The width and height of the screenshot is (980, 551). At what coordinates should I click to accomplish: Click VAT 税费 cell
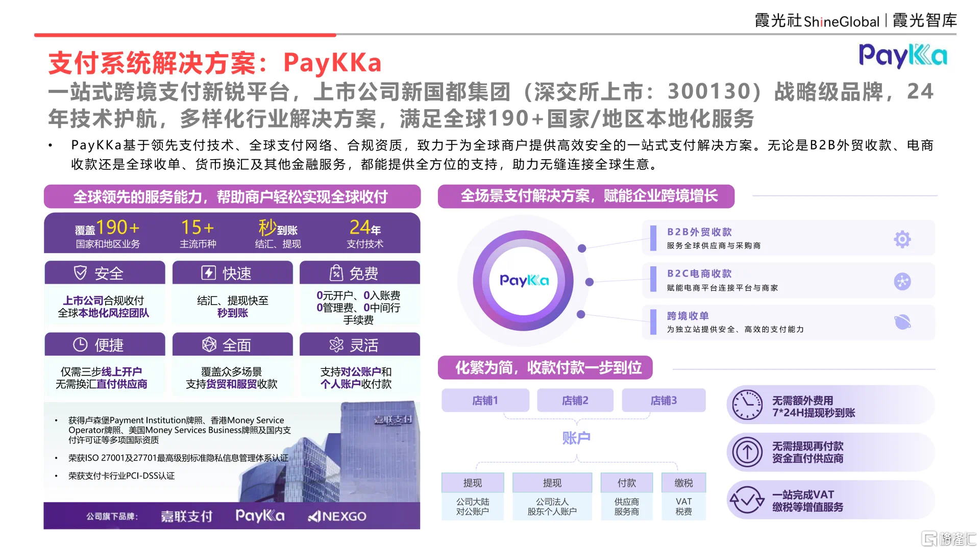click(x=683, y=507)
